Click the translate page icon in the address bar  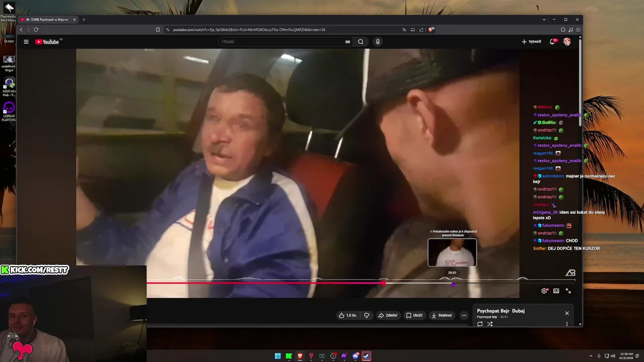404,30
